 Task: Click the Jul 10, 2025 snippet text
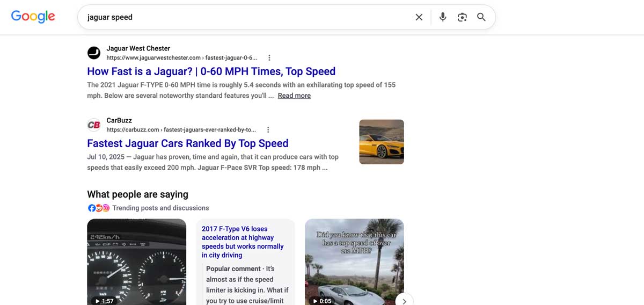213,162
